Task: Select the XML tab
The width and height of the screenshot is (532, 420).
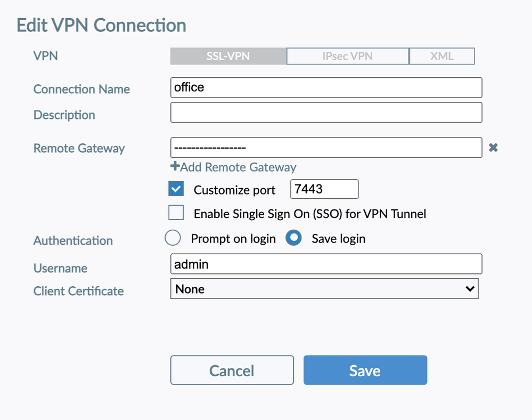Action: pos(441,56)
